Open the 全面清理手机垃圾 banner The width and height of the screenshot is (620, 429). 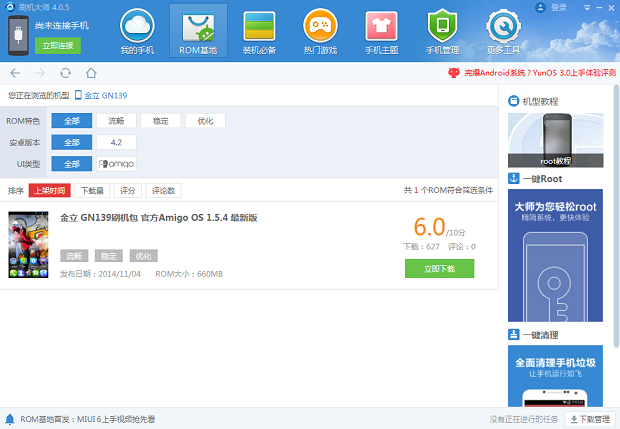[556, 376]
